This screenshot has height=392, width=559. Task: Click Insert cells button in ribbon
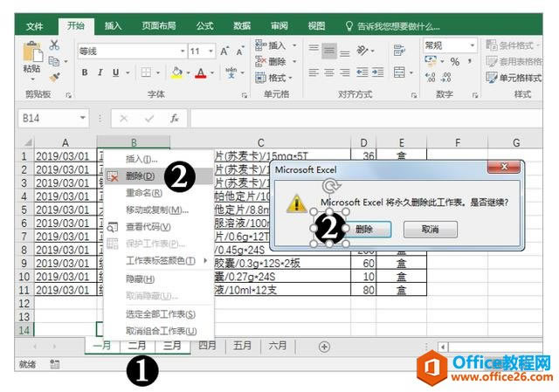[x=271, y=45]
